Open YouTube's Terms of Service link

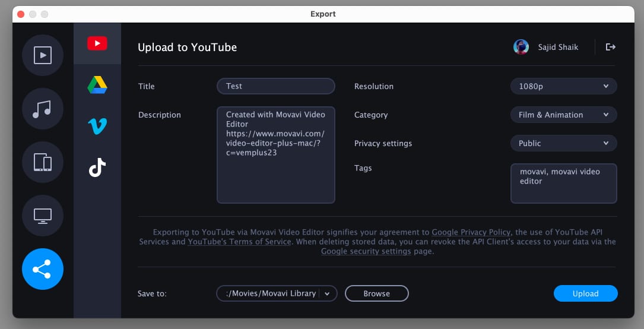239,242
